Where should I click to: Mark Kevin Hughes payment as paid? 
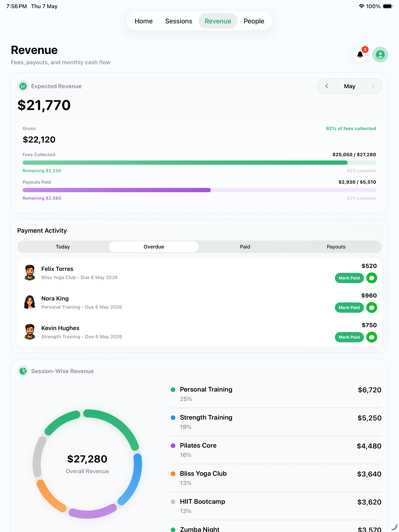[349, 337]
